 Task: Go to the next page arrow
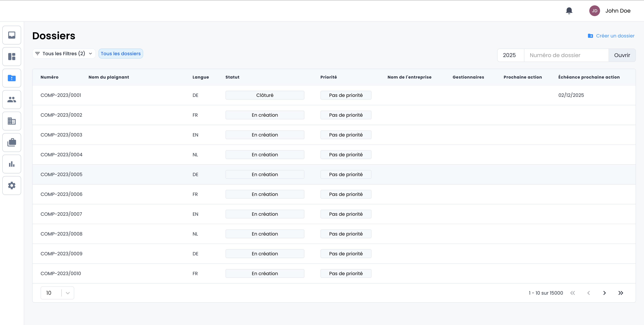[605, 293]
